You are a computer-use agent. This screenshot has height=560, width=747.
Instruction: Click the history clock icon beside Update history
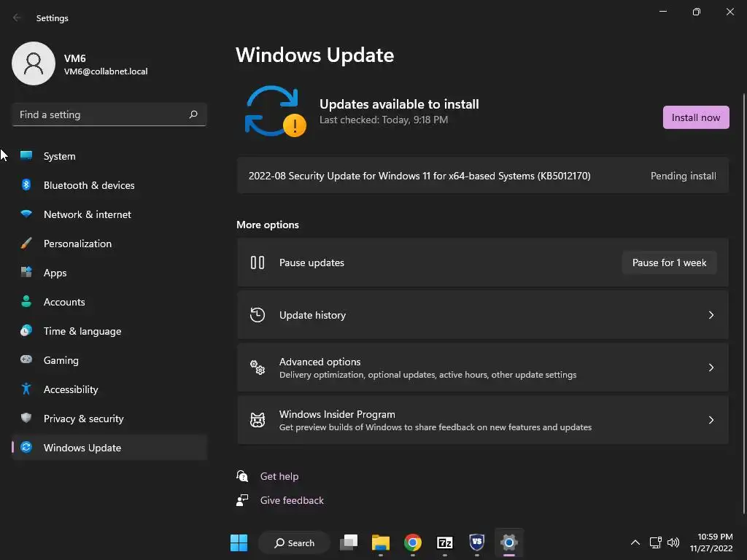(258, 315)
